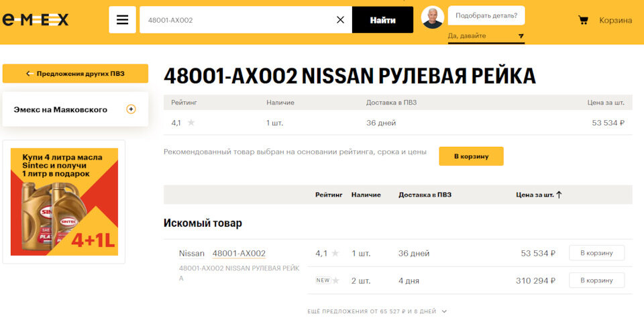The image size is (644, 322).
Task: Click the NEW badge in second offer
Action: [x=323, y=280]
